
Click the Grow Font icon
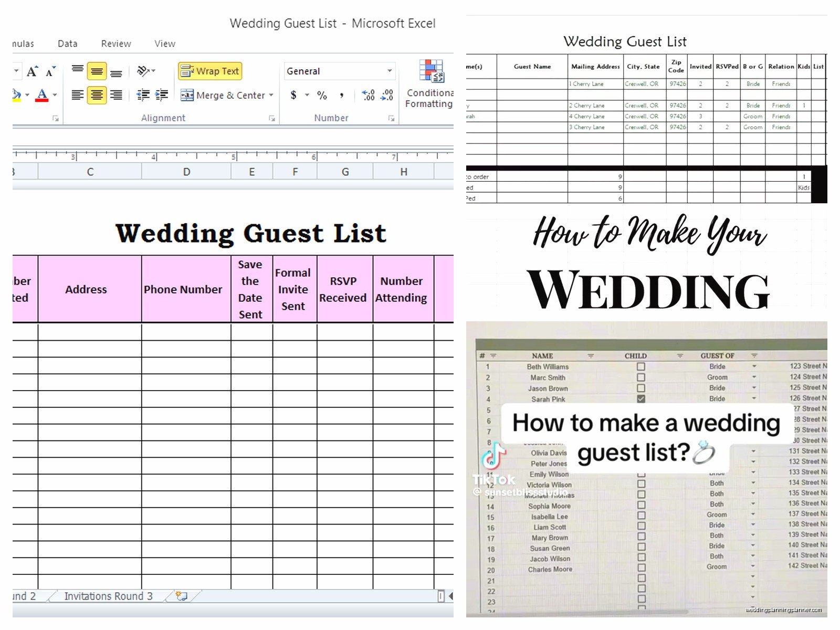[x=32, y=71]
